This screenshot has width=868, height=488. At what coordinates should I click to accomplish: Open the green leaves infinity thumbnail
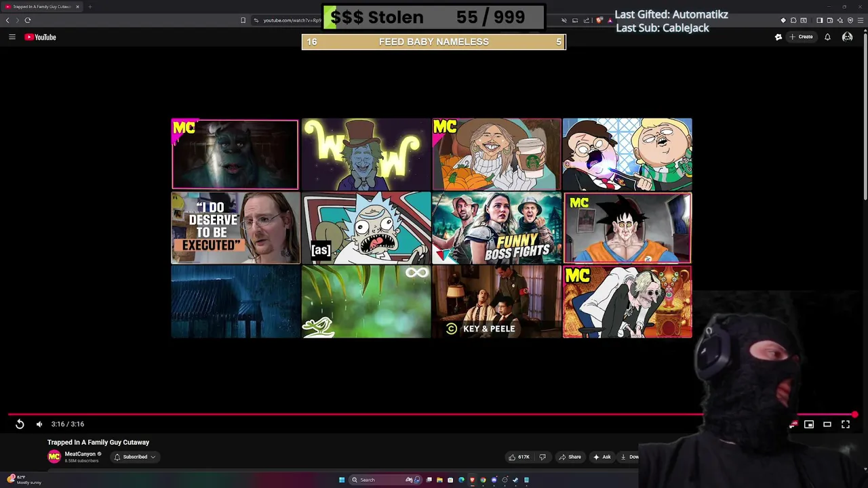point(366,302)
